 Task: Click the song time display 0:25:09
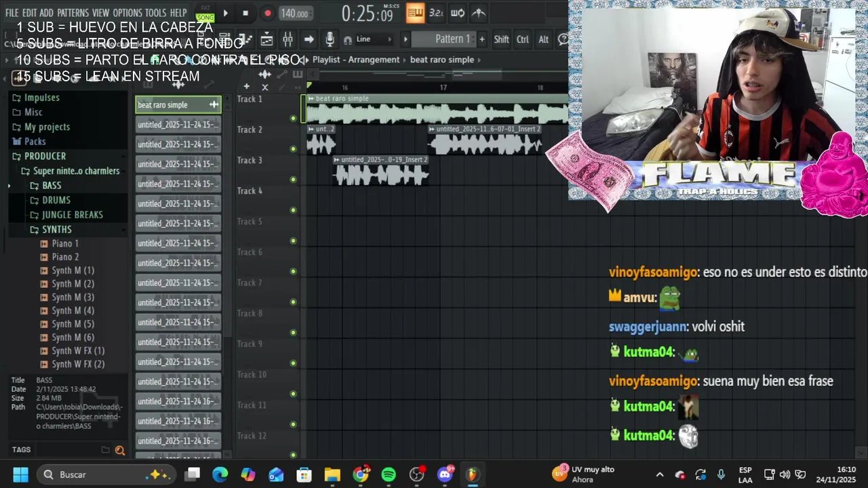click(367, 13)
